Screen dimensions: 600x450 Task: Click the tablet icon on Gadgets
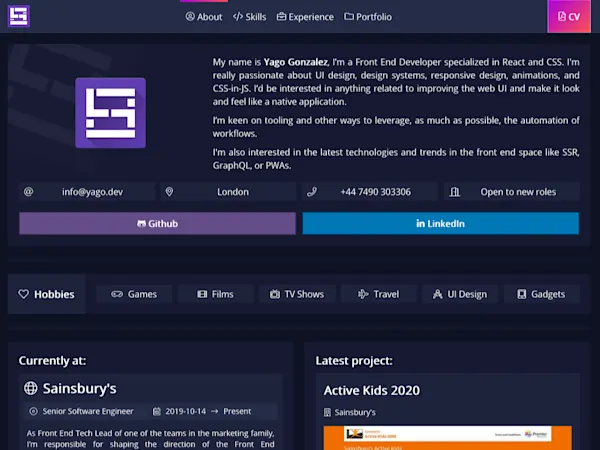[522, 294]
